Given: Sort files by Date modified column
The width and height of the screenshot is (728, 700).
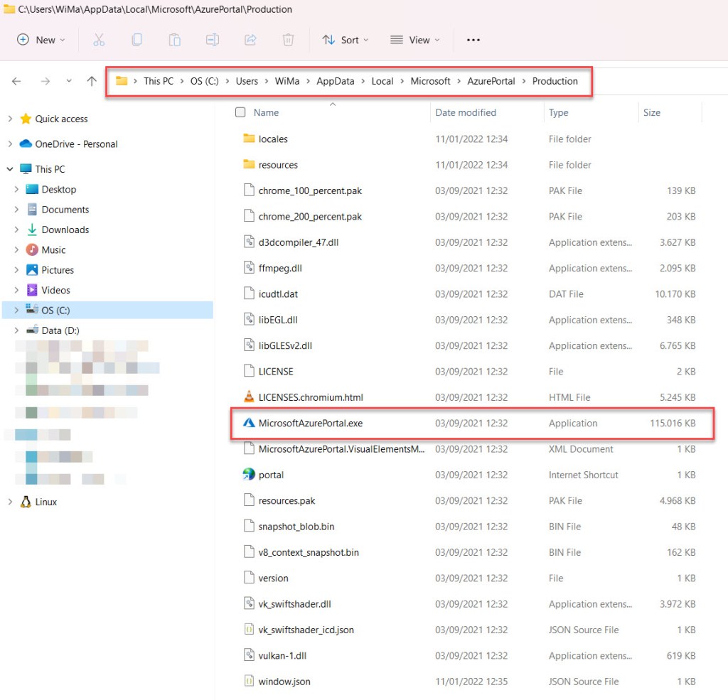Looking at the screenshot, I should point(466,112).
